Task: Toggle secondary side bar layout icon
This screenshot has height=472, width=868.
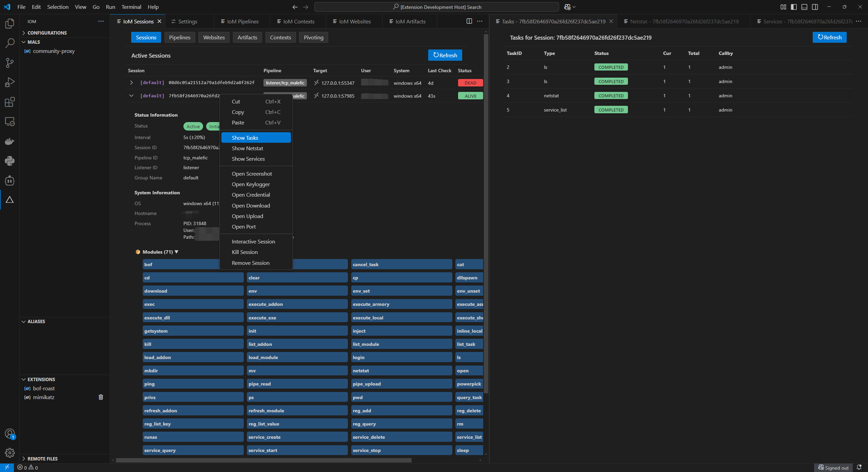Action: point(815,7)
